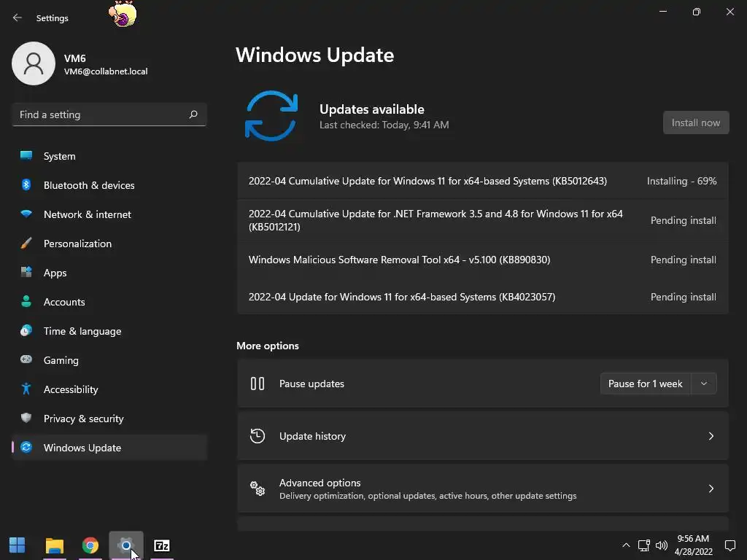747x560 pixels.
Task: Show hidden system tray icons
Action: coord(626,545)
